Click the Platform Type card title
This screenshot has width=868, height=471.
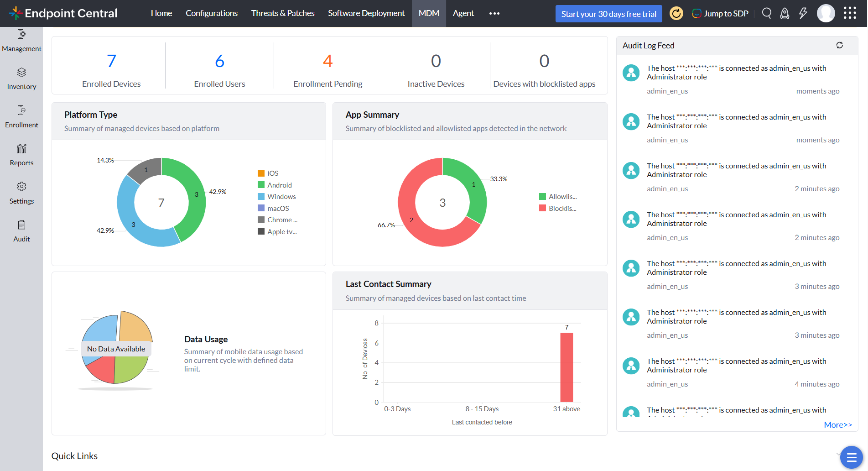(x=91, y=115)
